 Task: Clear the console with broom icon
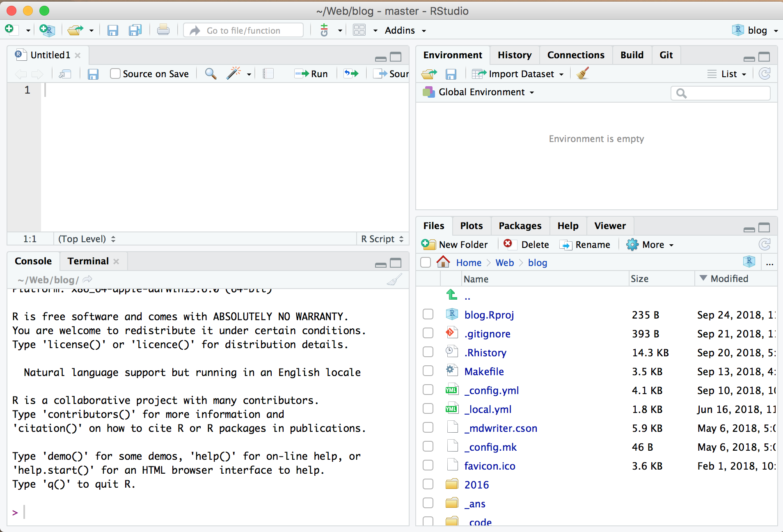394,280
